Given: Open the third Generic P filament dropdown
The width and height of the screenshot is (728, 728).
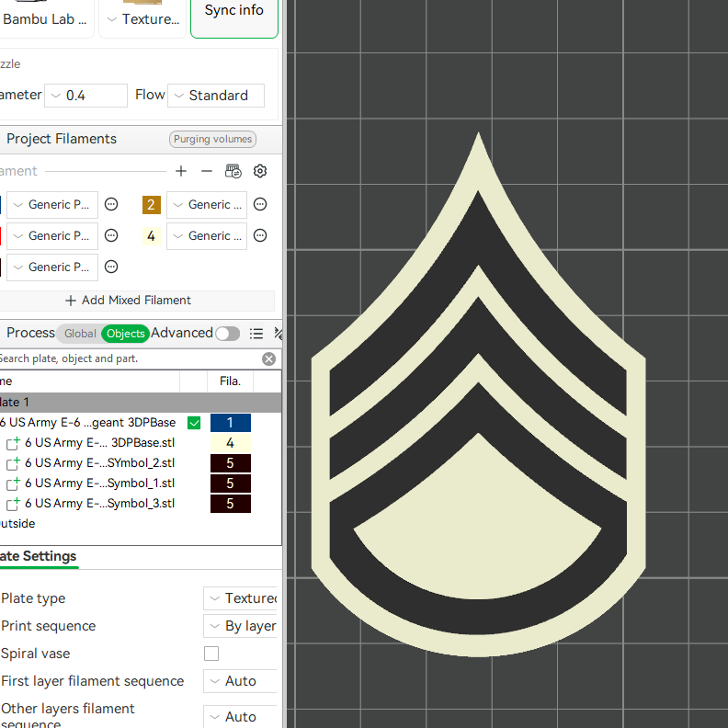Looking at the screenshot, I should (52, 267).
